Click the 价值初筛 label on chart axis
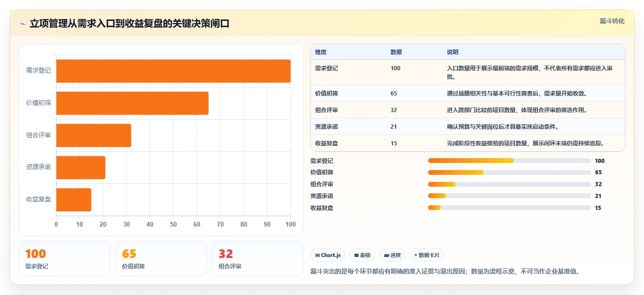The image size is (644, 295). coord(39,103)
